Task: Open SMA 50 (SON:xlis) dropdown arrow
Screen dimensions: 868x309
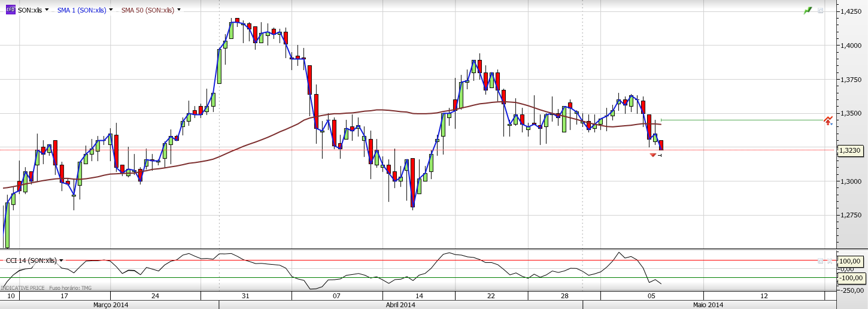Action: click(x=179, y=10)
